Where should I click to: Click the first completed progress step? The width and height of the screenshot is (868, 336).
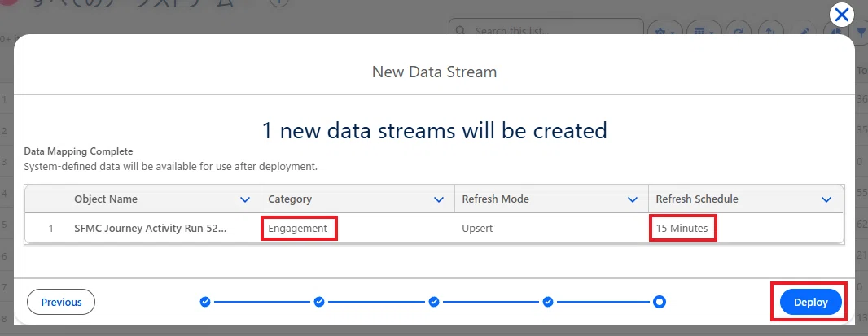click(x=205, y=302)
